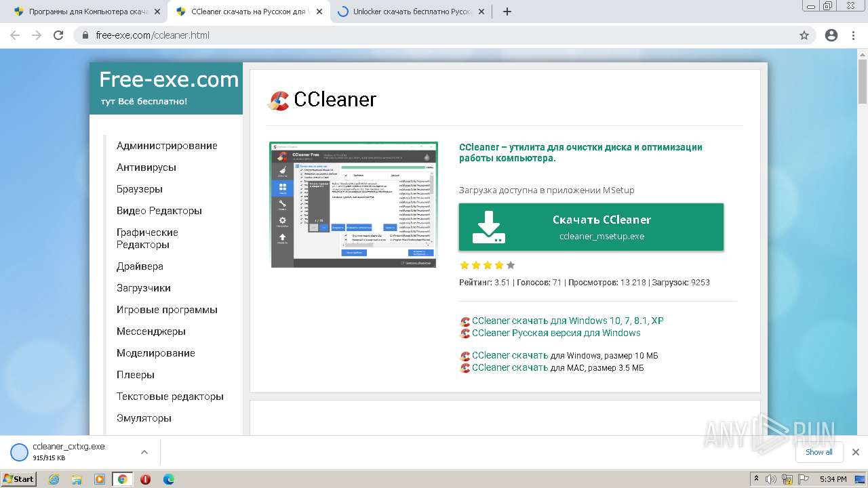Open File Explorer folder taskbar icon

77,479
